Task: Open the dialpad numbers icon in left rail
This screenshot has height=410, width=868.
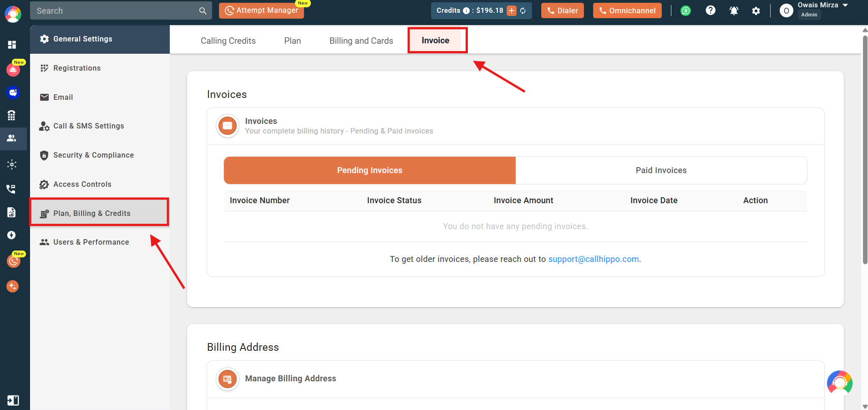Action: coord(12,115)
